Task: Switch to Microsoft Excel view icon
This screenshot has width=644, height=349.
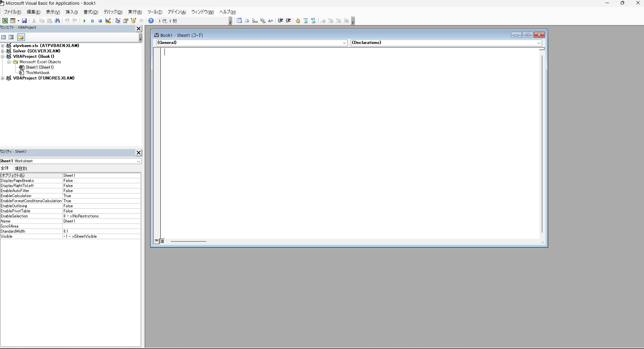Action: [x=5, y=21]
